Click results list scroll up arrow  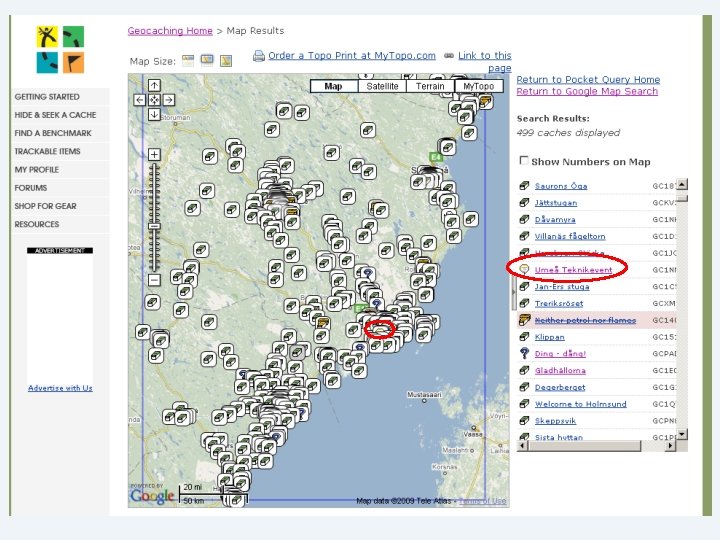[682, 185]
